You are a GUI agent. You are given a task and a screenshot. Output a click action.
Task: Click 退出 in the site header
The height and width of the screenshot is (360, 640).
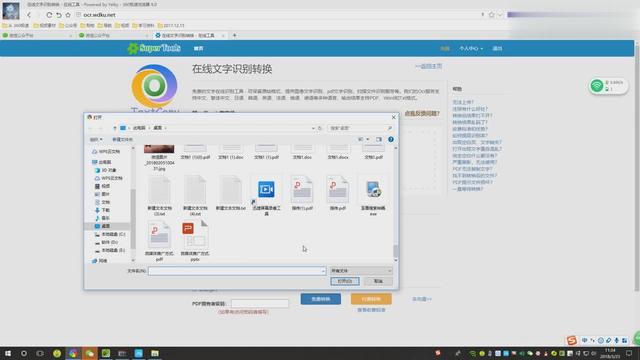(497, 49)
